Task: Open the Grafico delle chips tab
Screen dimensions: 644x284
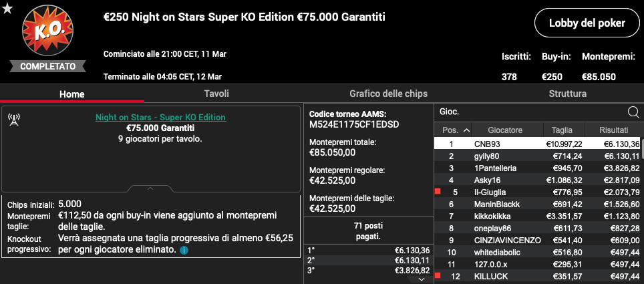Action: coord(388,94)
